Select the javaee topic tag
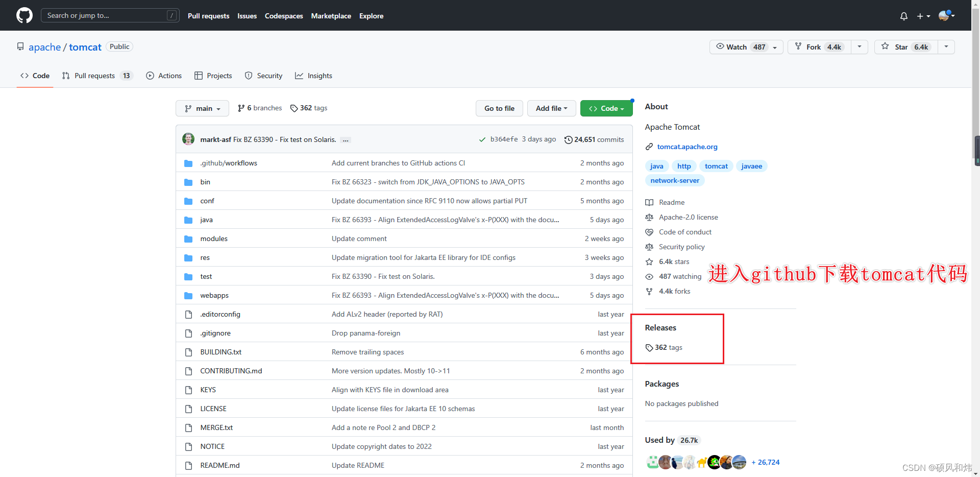980x477 pixels. 751,166
